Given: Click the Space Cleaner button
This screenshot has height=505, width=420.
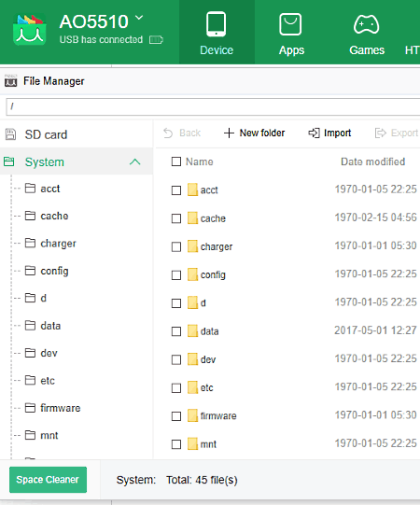Looking at the screenshot, I should coord(48,480).
